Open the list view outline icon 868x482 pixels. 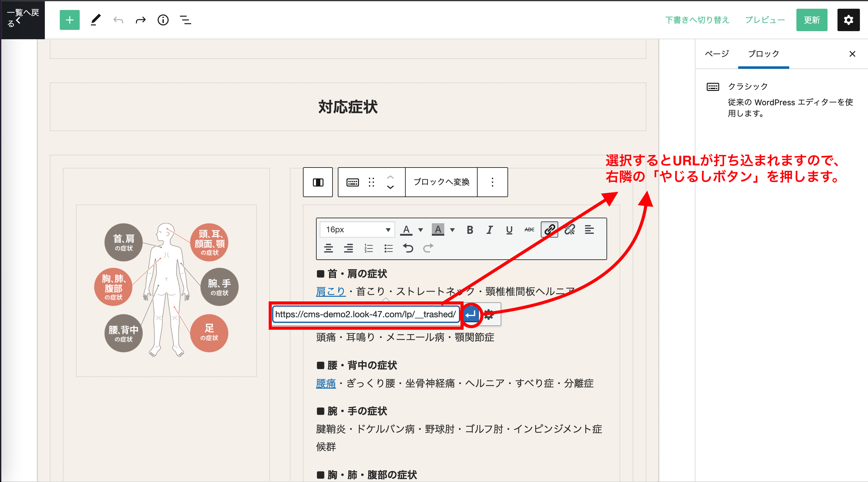pos(185,20)
